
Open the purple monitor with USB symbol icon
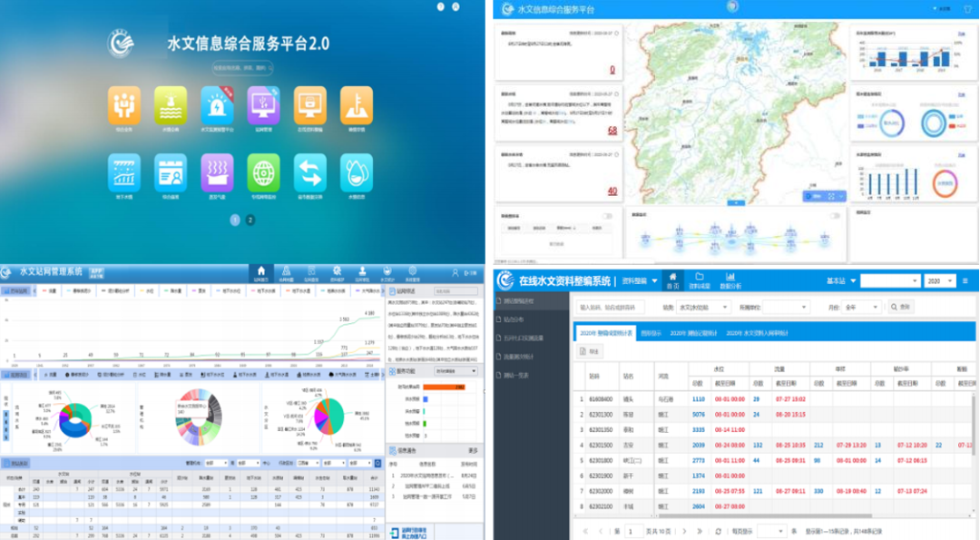coord(263,105)
